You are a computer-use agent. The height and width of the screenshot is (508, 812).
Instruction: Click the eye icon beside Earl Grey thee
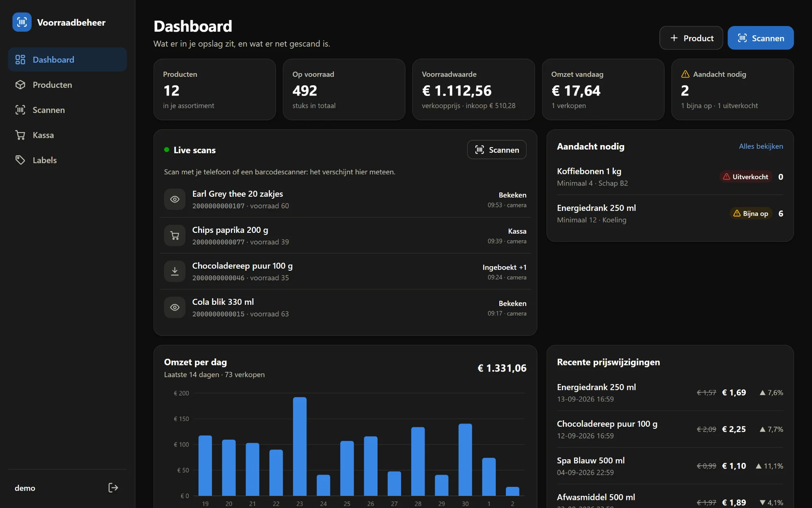point(175,199)
